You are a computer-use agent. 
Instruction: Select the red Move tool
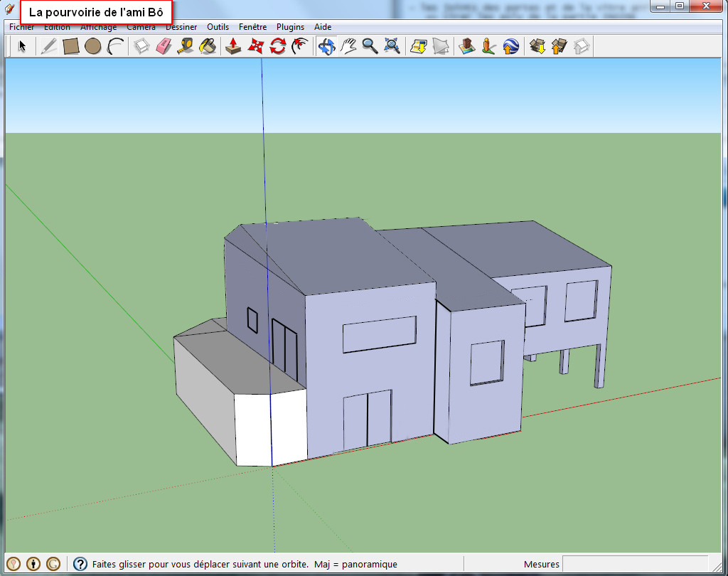(256, 46)
